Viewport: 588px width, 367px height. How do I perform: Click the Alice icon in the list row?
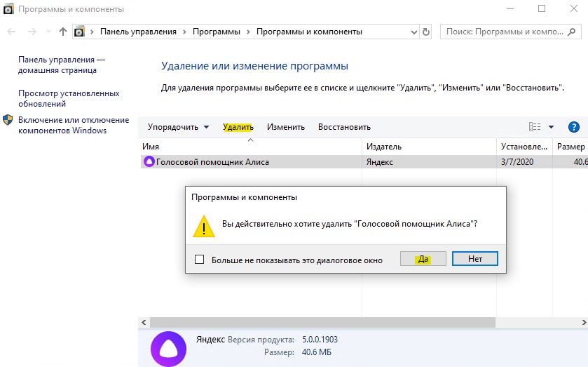coord(149,162)
